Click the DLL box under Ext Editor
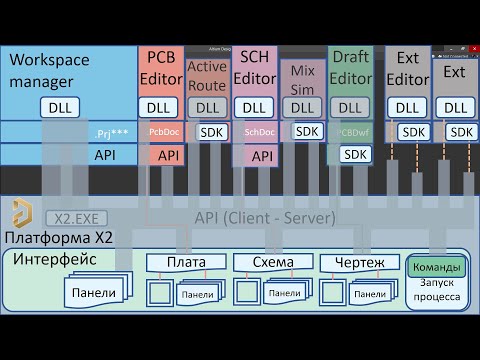This screenshot has height=360, width=480. (x=407, y=107)
